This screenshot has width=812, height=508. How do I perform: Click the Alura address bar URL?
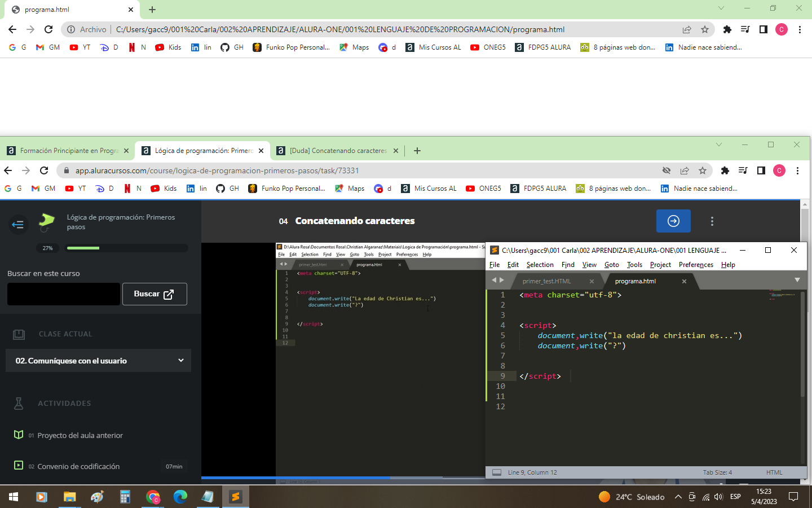pos(217,170)
